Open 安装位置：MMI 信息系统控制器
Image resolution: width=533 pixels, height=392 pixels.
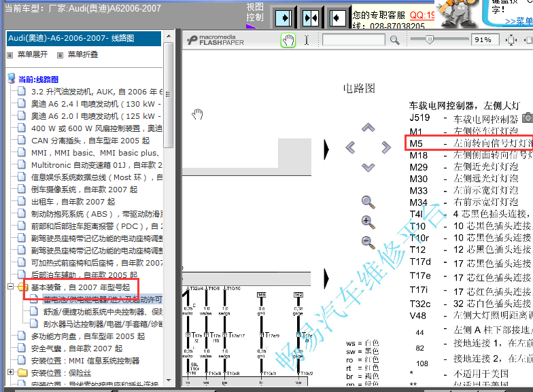click(x=86, y=361)
